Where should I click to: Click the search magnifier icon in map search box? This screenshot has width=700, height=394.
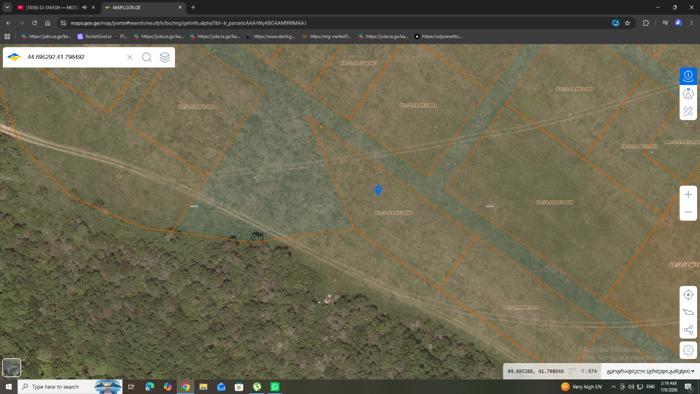[146, 57]
